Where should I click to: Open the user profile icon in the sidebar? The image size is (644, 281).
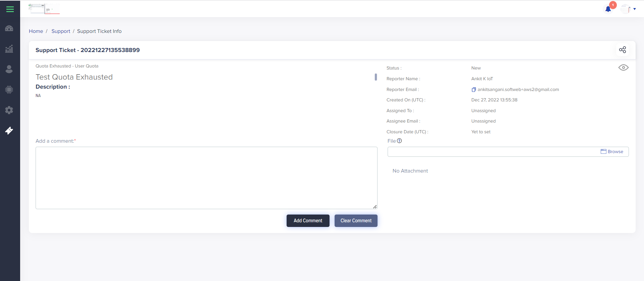[x=9, y=69]
